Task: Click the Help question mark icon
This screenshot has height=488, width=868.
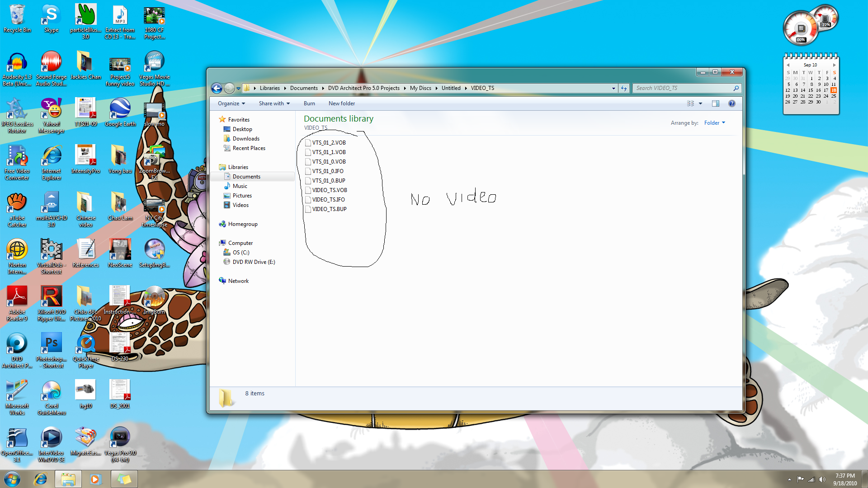Action: (732, 103)
